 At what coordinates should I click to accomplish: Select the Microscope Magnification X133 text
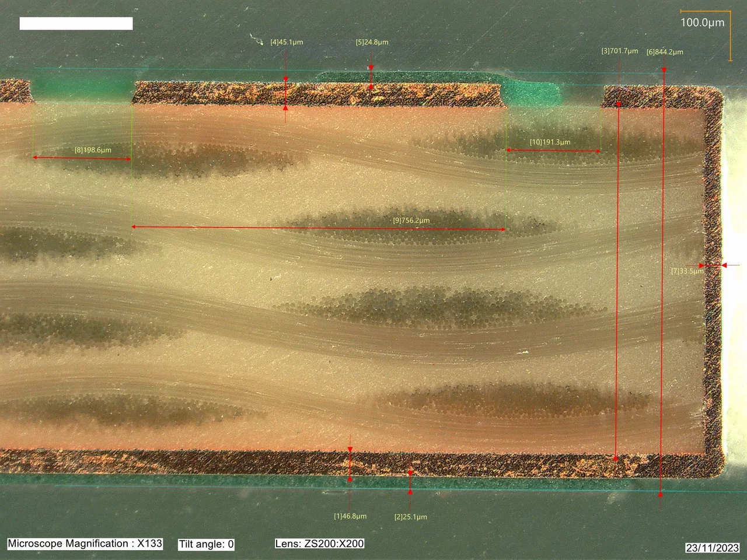pyautogui.click(x=85, y=544)
